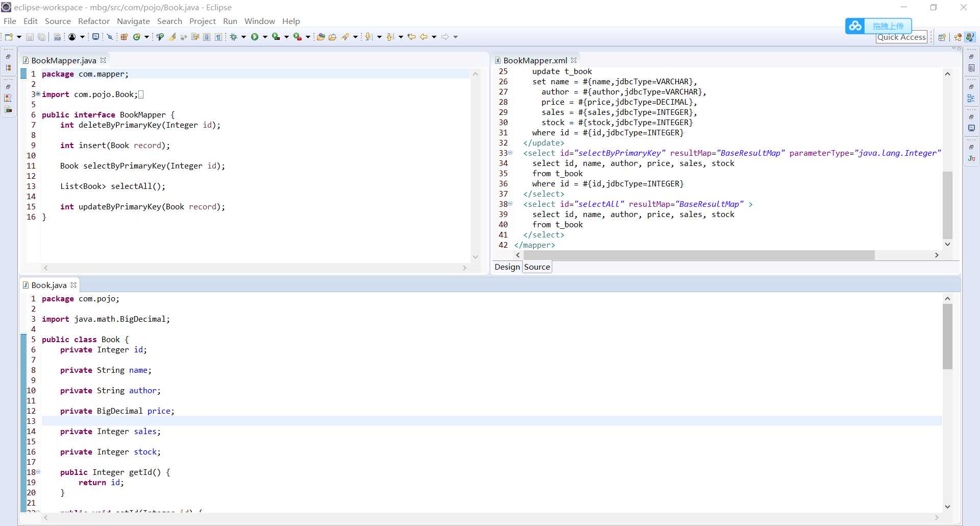Click the Skip All Breakpoints icon
Viewport: 980px width, 526px height.
point(110,37)
